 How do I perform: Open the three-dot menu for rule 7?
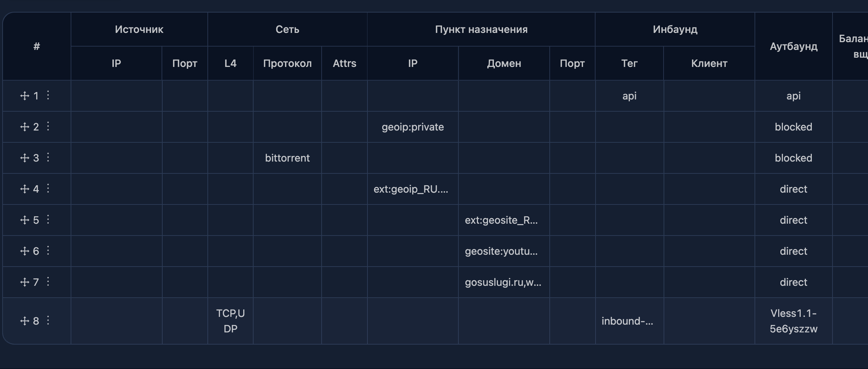pyautogui.click(x=48, y=282)
